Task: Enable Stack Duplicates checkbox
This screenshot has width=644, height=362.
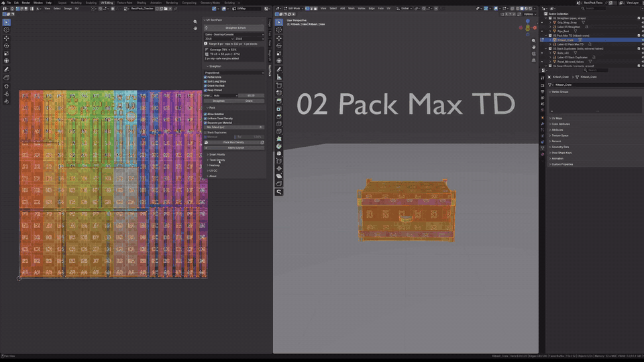Action: [205, 133]
